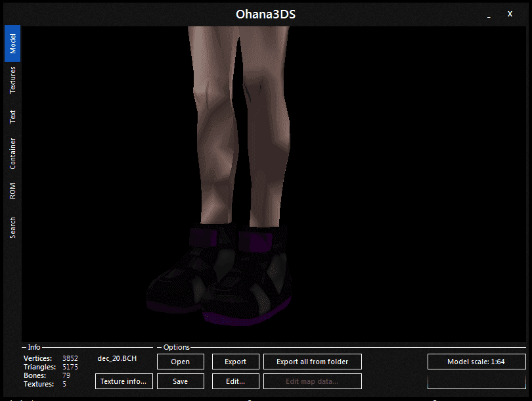Open the Edit... dialog
The width and height of the screenshot is (532, 401).
tap(236, 381)
